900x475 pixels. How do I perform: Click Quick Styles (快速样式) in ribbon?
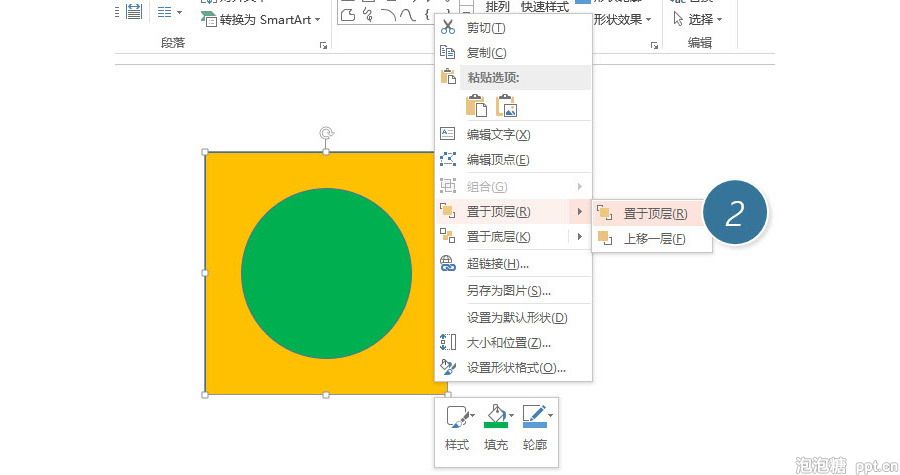pos(545,7)
